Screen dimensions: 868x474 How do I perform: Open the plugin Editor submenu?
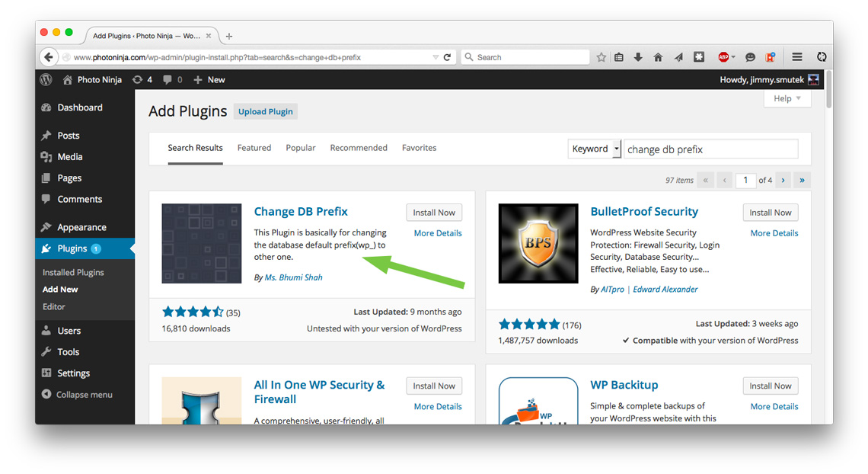pyautogui.click(x=54, y=306)
